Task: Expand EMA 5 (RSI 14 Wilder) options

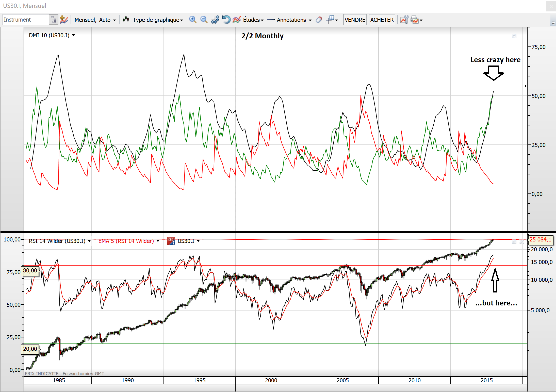Action: tap(158, 241)
